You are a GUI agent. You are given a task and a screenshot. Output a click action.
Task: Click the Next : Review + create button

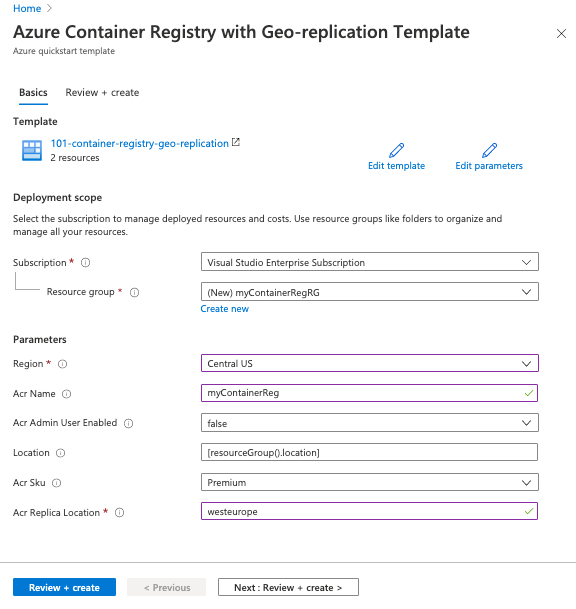tap(288, 587)
